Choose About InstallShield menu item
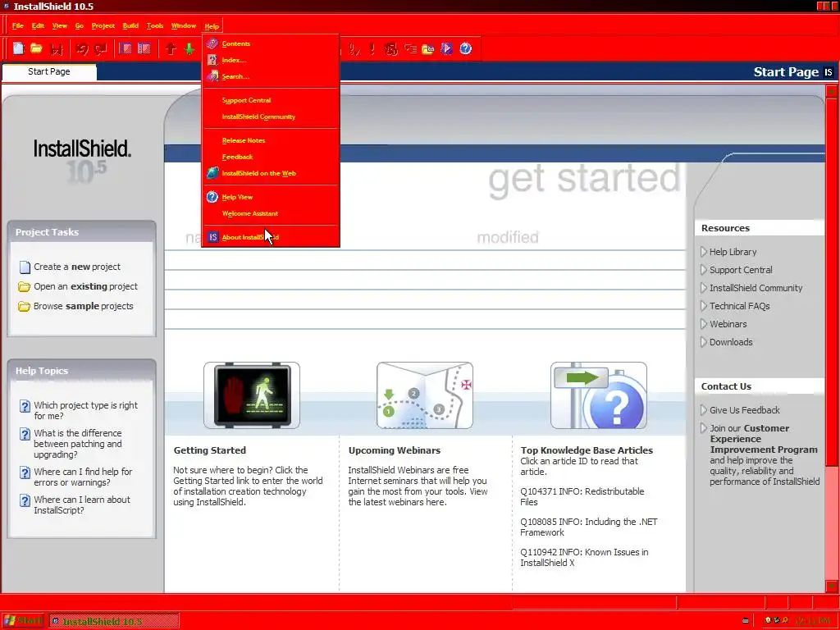 click(271, 237)
